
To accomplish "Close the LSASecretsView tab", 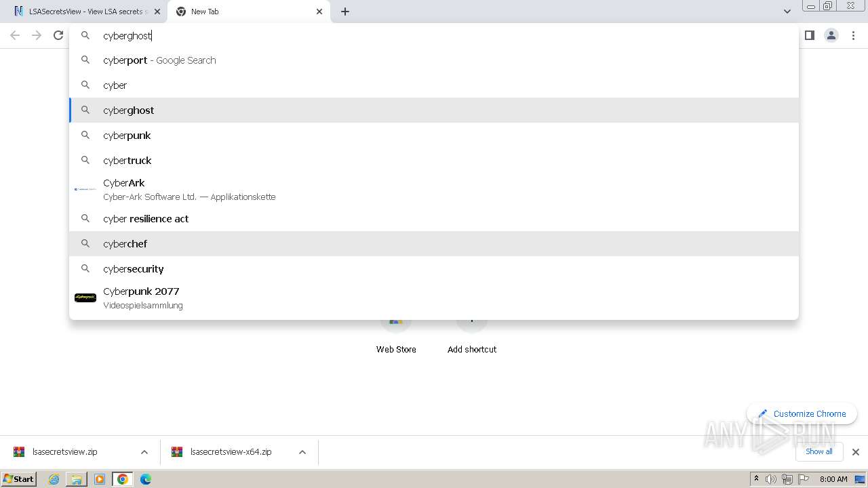I will pos(157,12).
